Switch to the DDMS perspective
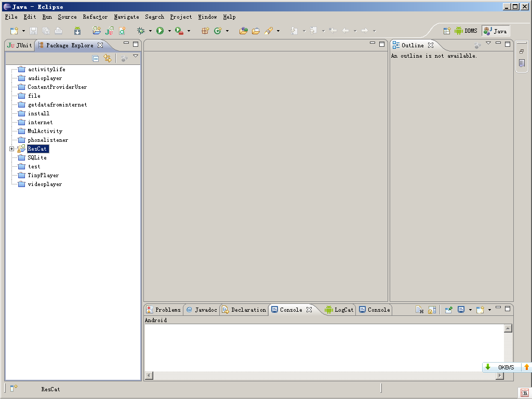 (x=466, y=31)
